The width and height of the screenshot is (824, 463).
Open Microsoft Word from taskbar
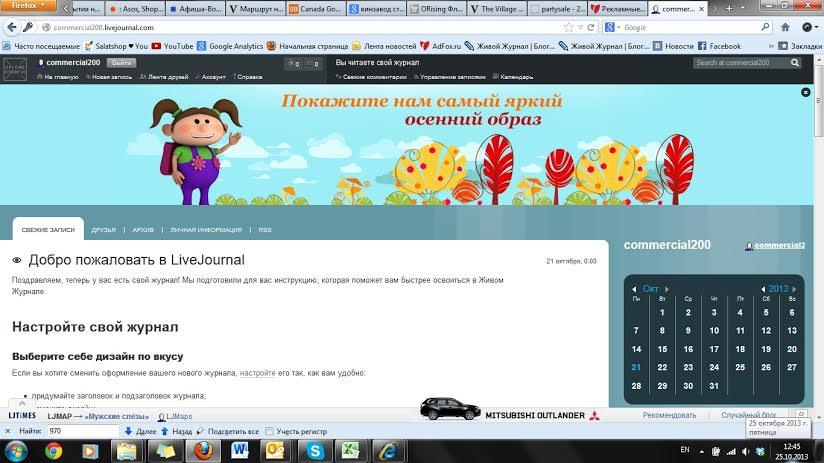pyautogui.click(x=240, y=451)
